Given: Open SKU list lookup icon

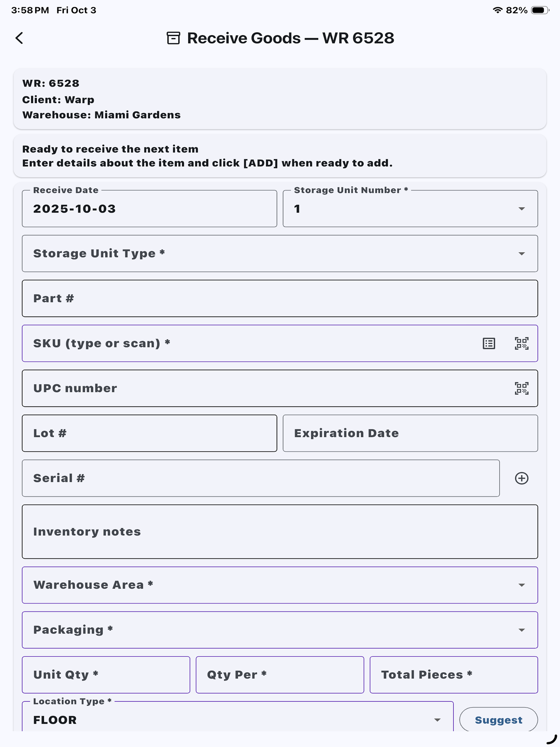Looking at the screenshot, I should pos(489,343).
